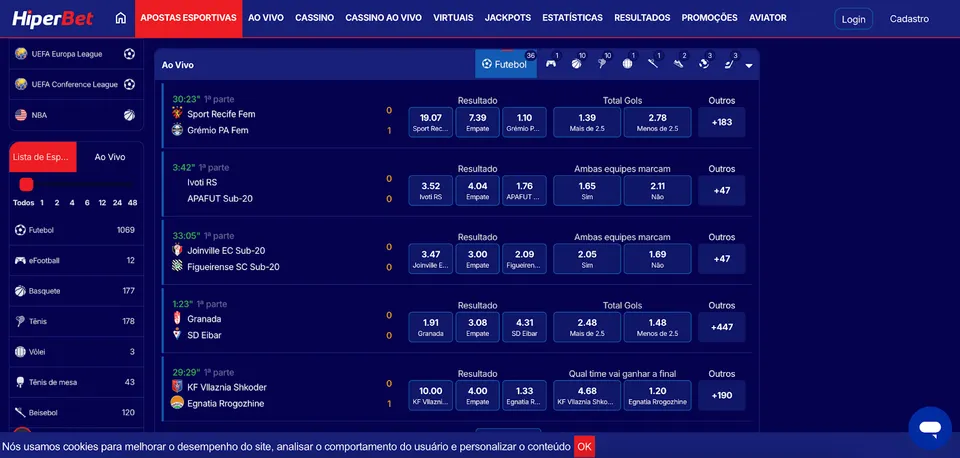The image size is (960, 458).
Task: Switch to Ao Vivo tab in sidebar
Action: (x=110, y=157)
